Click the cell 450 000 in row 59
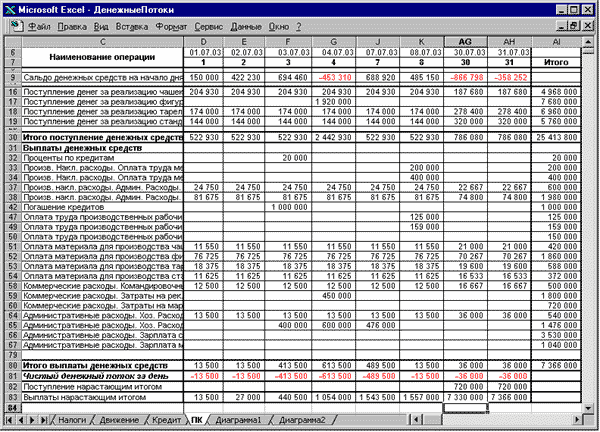600x432 pixels. 334,296
